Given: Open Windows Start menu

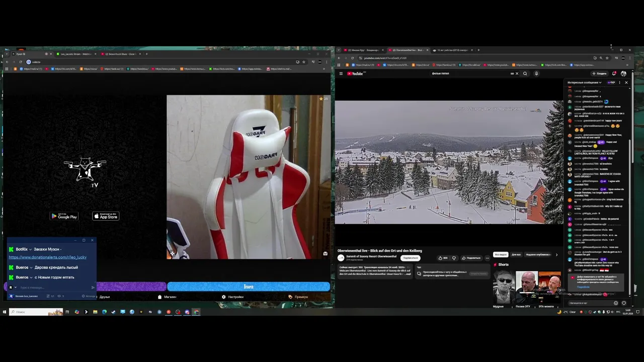Looking at the screenshot, I should [x=4, y=312].
